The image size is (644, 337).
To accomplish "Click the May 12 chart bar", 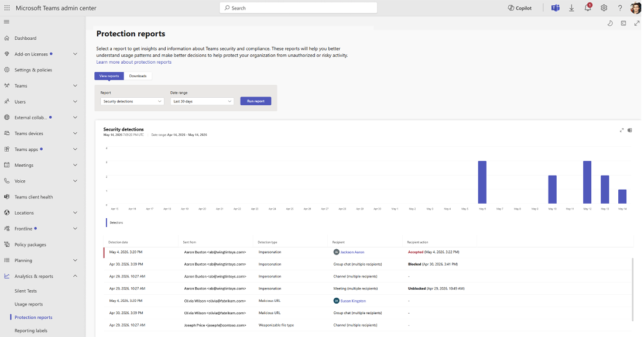I will click(587, 183).
